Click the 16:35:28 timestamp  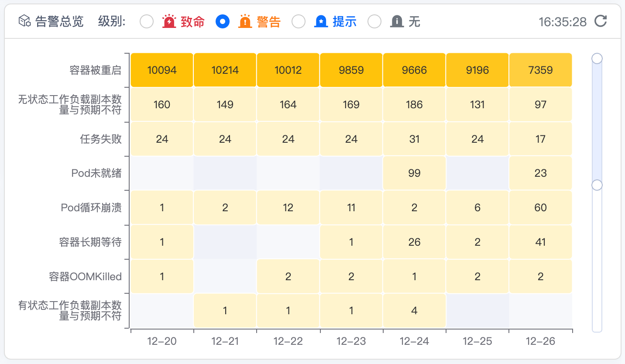click(563, 21)
